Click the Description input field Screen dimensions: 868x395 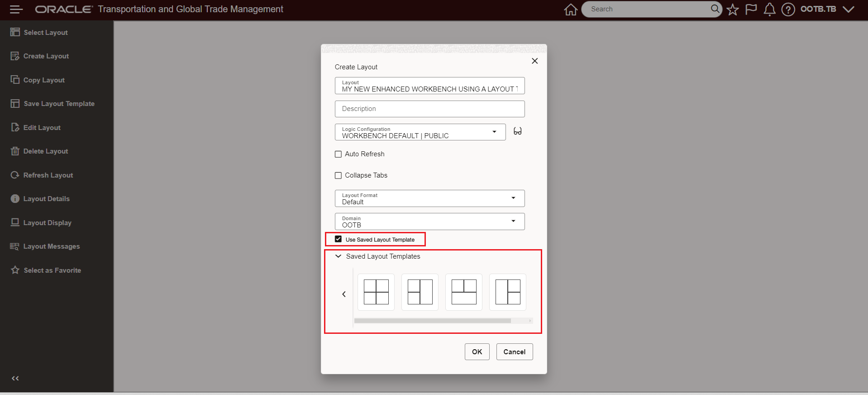click(430, 109)
